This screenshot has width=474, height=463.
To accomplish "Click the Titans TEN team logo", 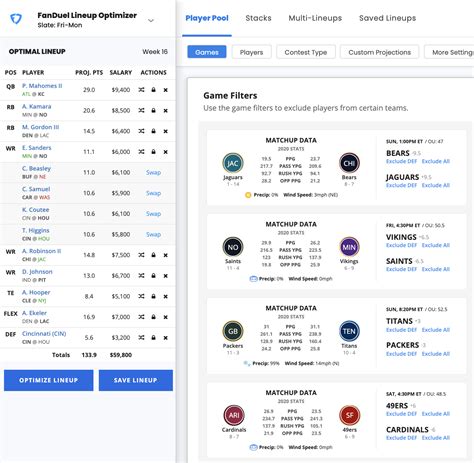I will click(349, 331).
